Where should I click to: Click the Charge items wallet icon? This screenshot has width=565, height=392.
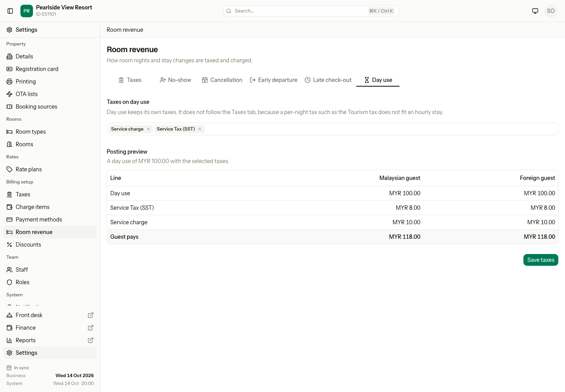(9, 207)
